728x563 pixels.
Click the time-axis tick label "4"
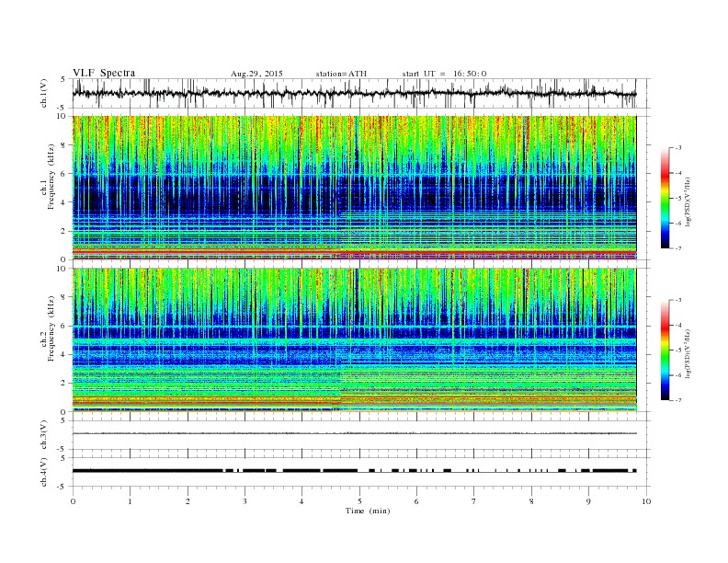pyautogui.click(x=301, y=501)
